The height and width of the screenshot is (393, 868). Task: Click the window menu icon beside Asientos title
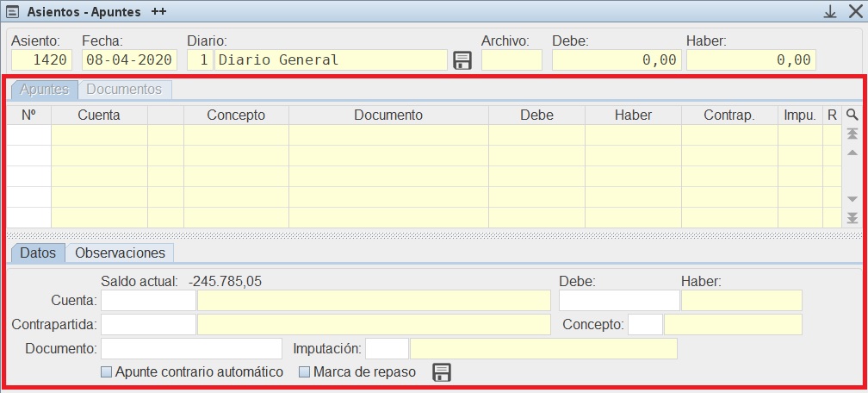click(x=13, y=12)
